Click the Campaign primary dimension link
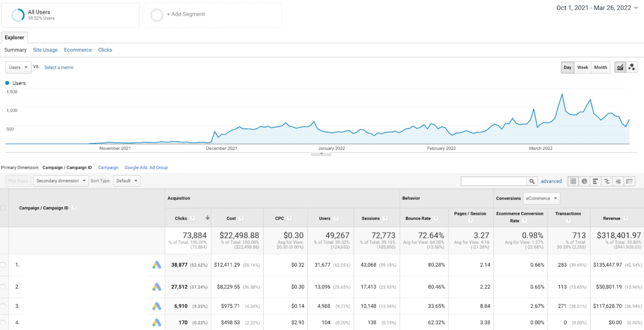644x330 pixels. (x=108, y=167)
